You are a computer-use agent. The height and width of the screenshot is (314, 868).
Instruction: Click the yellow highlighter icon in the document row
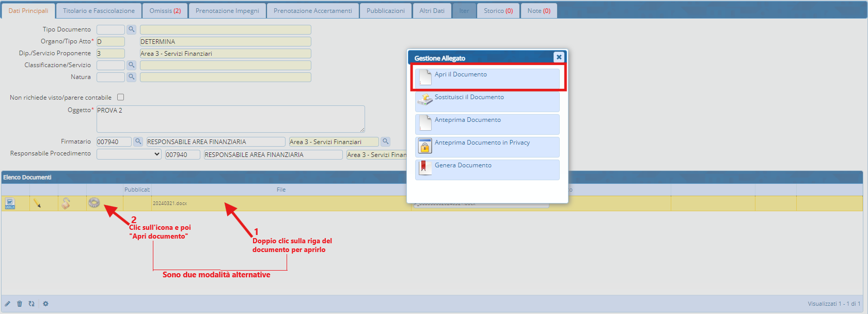tap(37, 203)
